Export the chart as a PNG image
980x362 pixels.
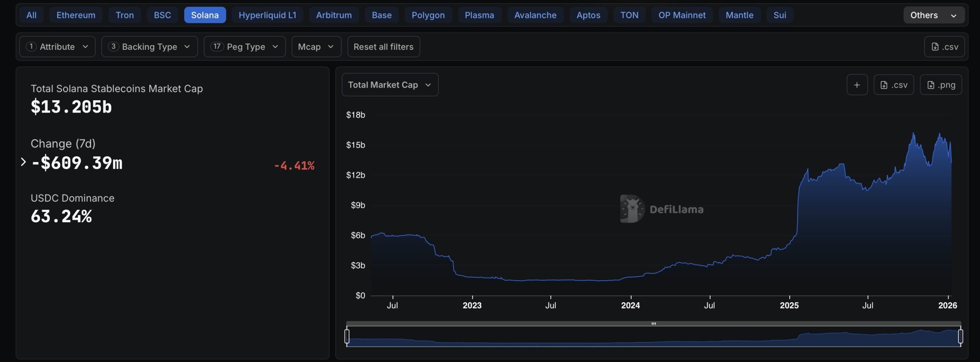point(941,85)
